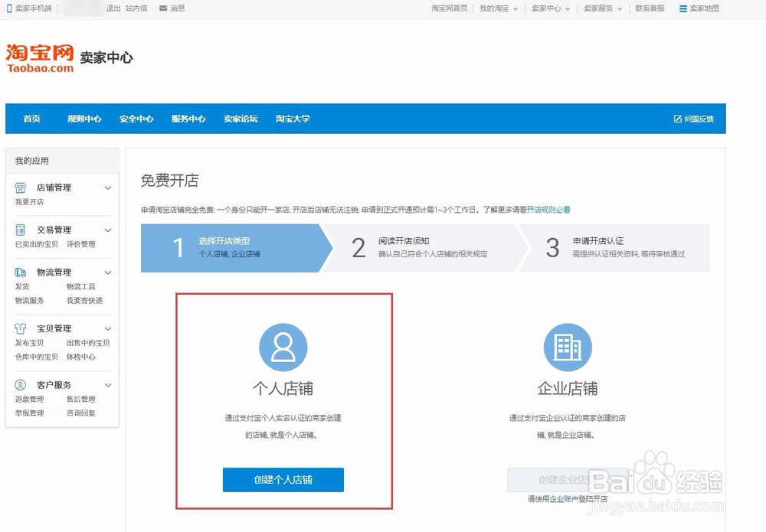
Task: Click the 免费开店 page heading
Action: point(169,181)
